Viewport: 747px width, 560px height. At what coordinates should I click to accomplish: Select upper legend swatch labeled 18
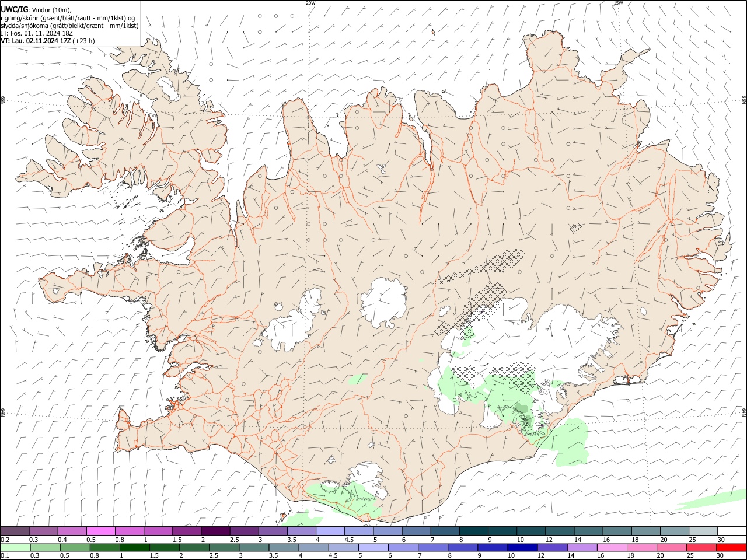(645, 531)
